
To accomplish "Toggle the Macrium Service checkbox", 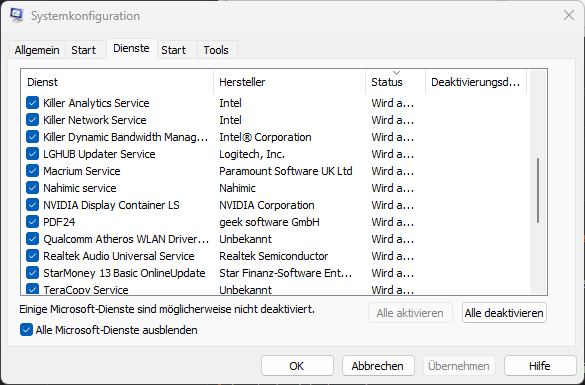I will 32,171.
